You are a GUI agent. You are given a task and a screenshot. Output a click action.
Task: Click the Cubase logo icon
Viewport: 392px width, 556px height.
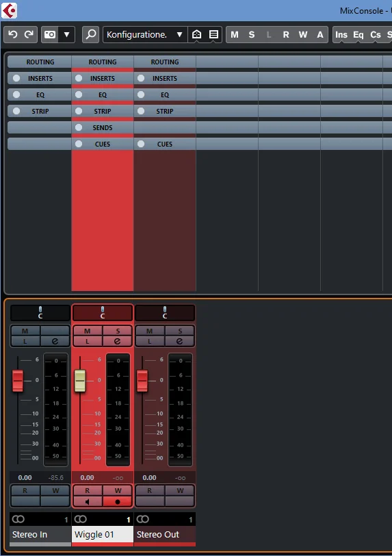(x=9, y=11)
